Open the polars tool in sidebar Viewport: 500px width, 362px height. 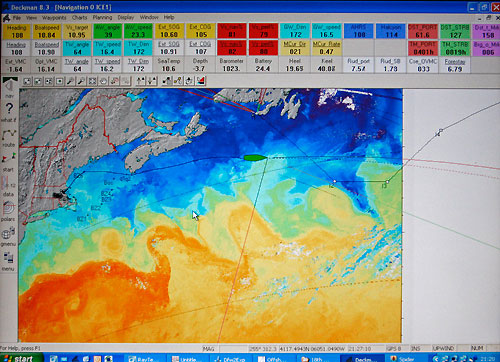click(x=8, y=211)
